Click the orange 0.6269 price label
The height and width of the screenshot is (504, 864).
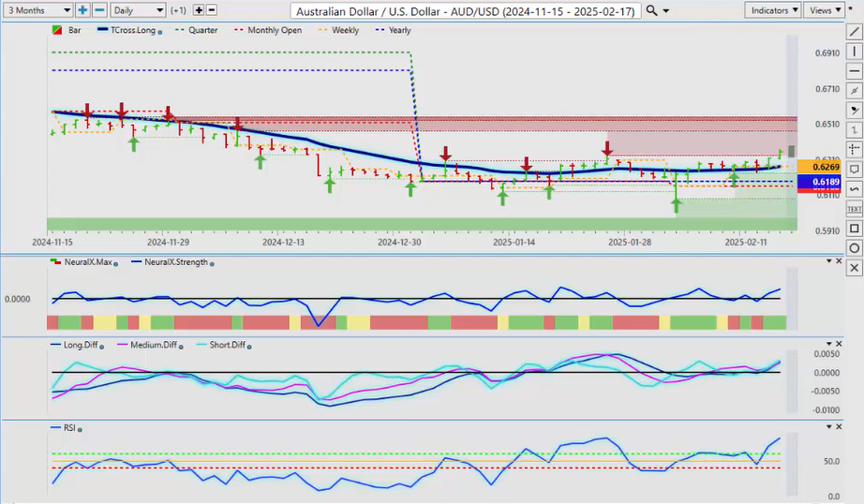click(811, 166)
